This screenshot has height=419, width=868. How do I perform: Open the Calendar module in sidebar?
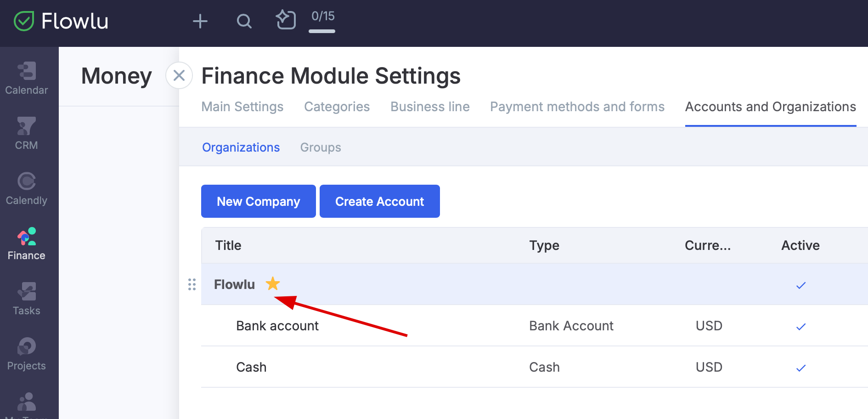tap(27, 78)
